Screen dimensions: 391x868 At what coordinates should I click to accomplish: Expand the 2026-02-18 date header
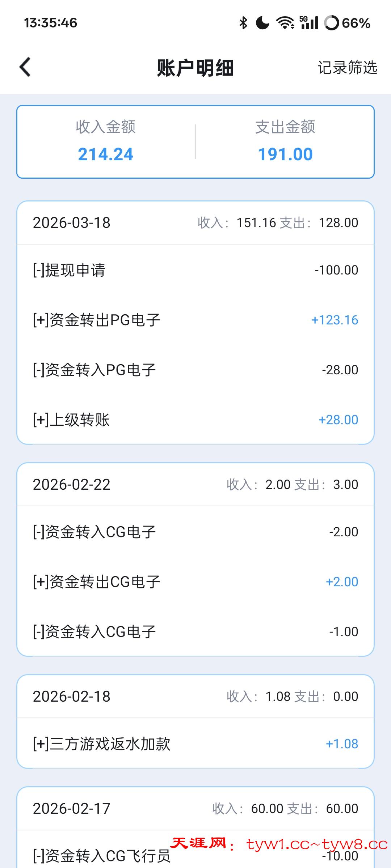pos(195,697)
